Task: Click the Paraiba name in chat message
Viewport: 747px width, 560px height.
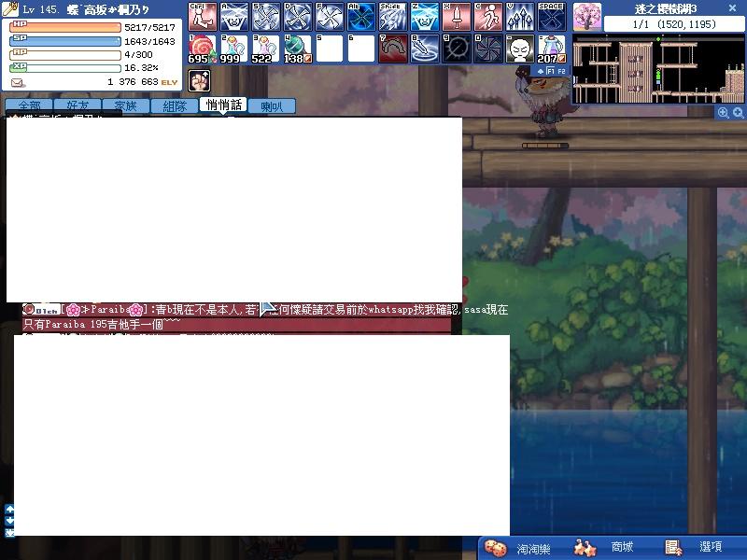Action: (109, 310)
